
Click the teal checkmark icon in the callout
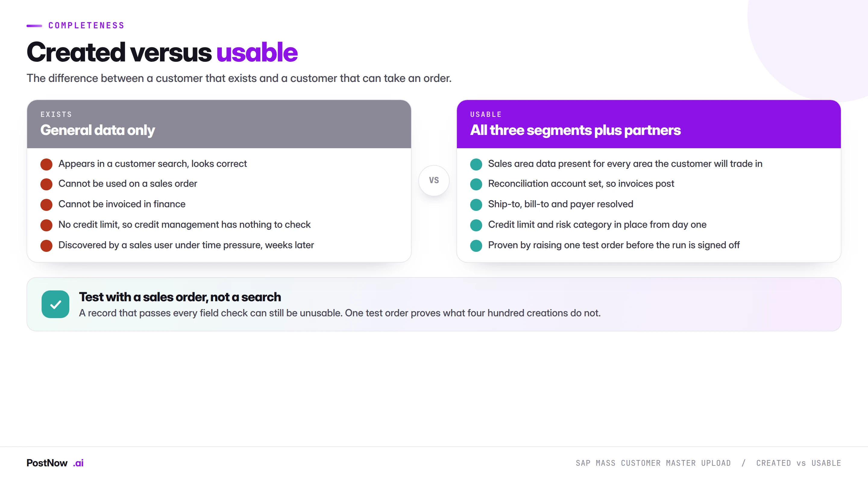point(55,304)
